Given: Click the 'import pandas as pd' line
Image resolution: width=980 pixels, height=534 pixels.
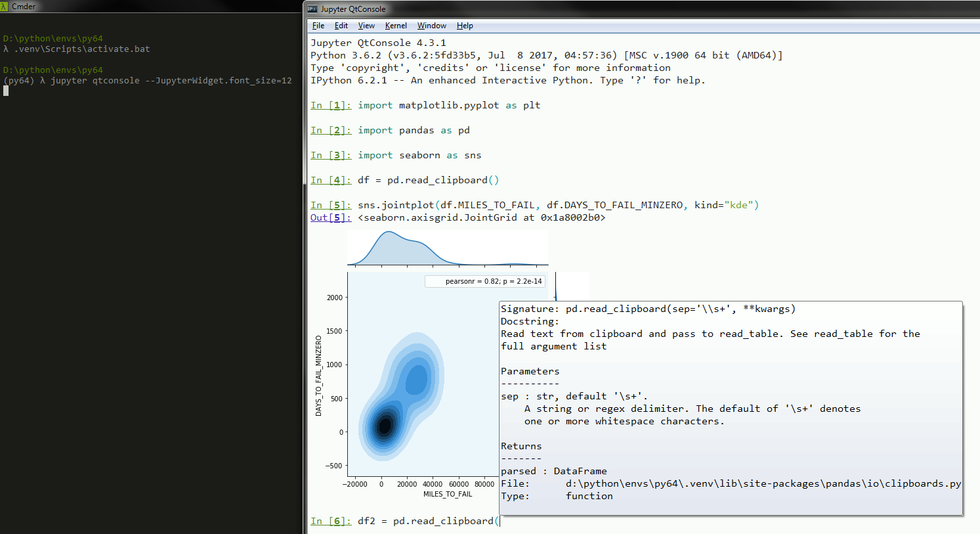Looking at the screenshot, I should [414, 130].
